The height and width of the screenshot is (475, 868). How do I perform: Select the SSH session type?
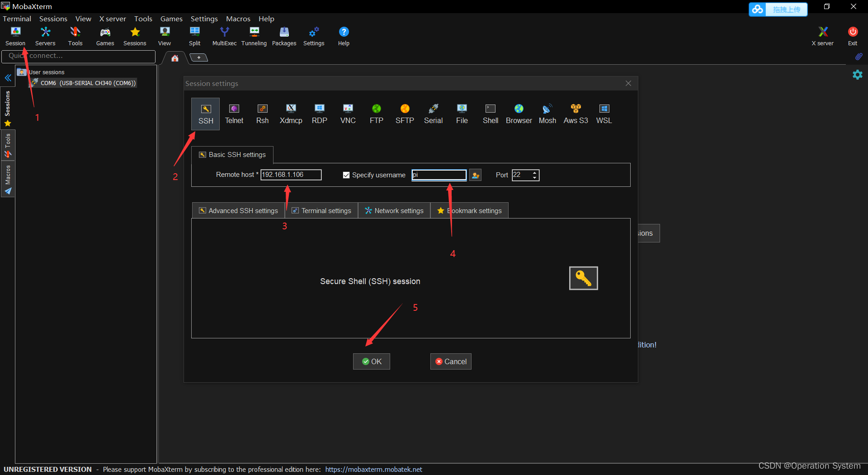(206, 114)
